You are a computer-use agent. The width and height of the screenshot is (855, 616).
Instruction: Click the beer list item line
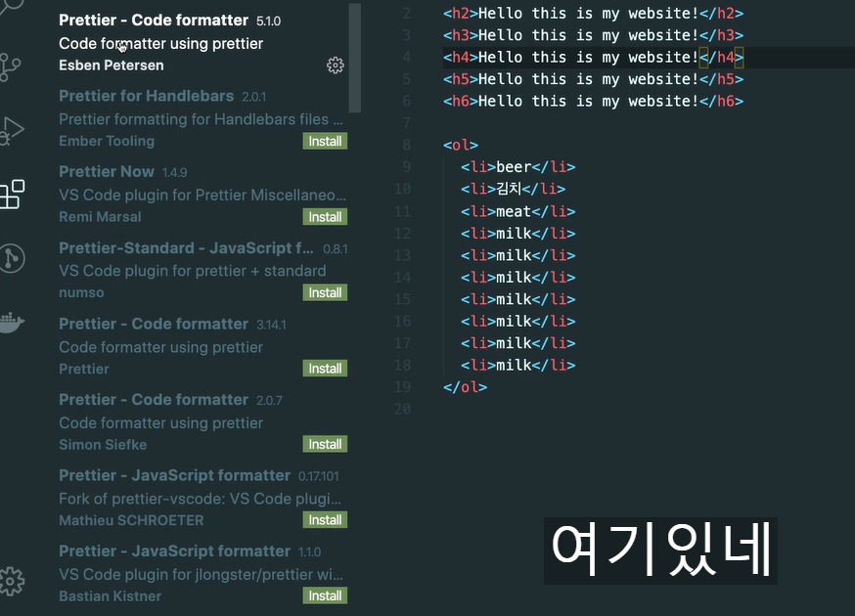(x=518, y=167)
